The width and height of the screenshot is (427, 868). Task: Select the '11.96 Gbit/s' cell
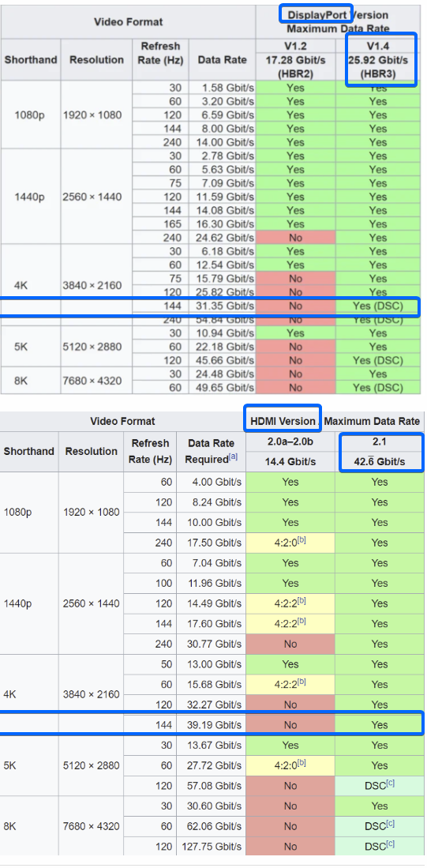pyautogui.click(x=211, y=583)
